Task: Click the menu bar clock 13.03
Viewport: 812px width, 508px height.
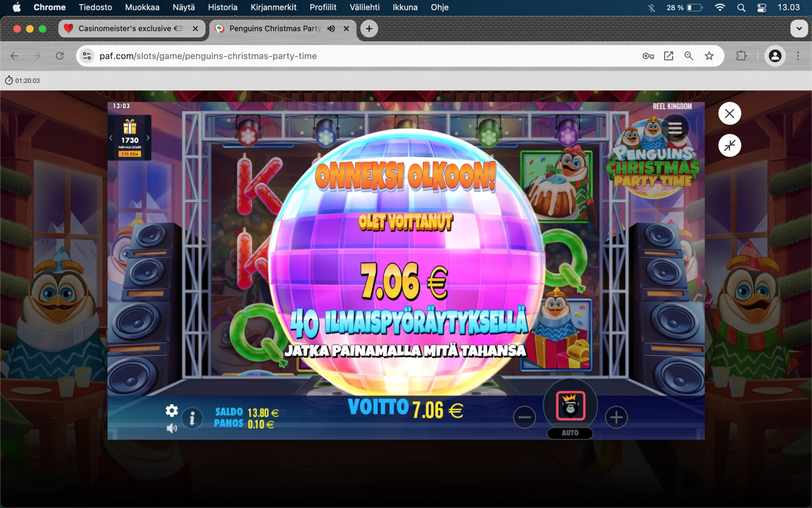Action: (788, 7)
